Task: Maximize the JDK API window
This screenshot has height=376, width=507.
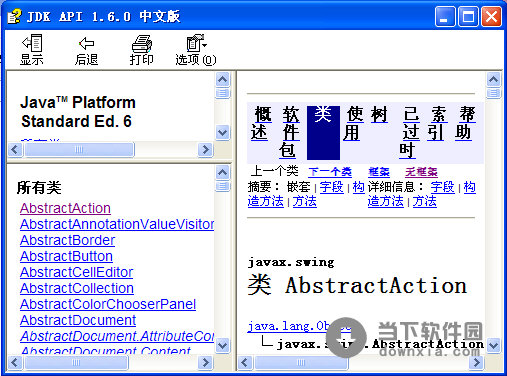Action: point(468,16)
